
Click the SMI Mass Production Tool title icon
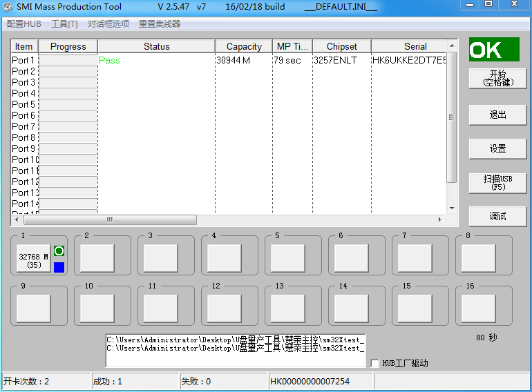click(7, 6)
